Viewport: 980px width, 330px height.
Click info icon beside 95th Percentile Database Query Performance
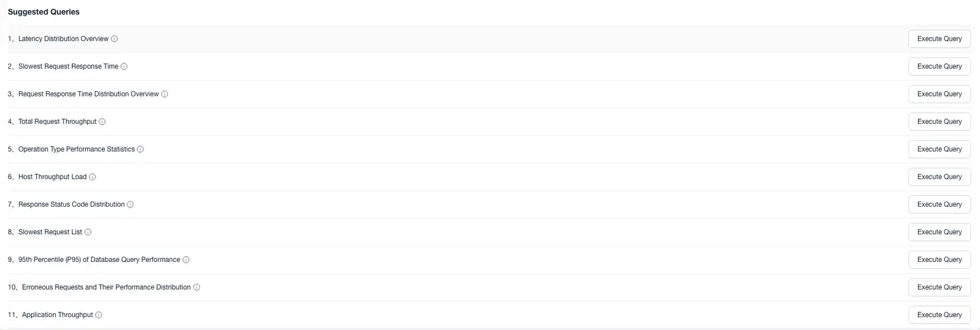pyautogui.click(x=186, y=260)
